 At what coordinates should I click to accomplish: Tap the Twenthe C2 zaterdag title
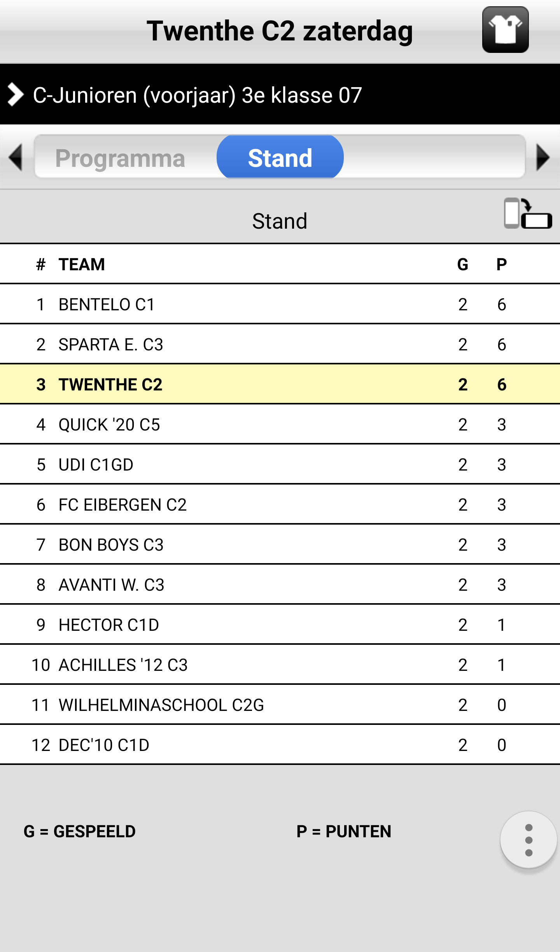280,31
